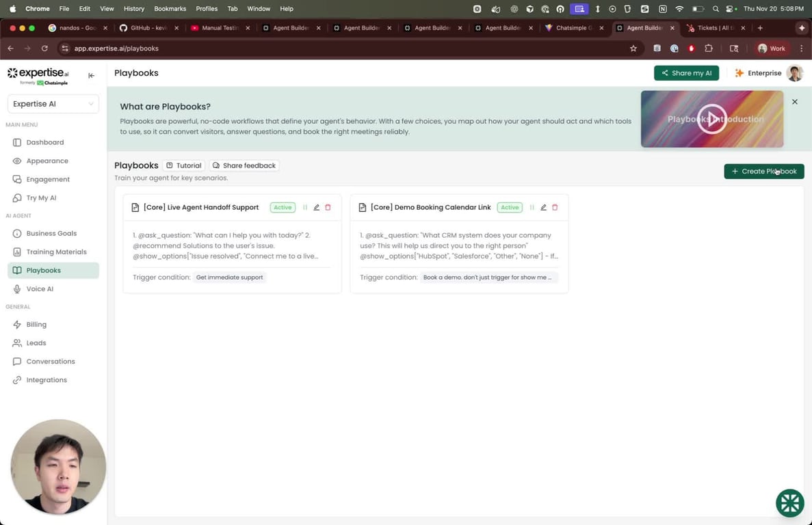The image size is (812, 525).
Task: Open the Apple menu
Action: coord(12,9)
